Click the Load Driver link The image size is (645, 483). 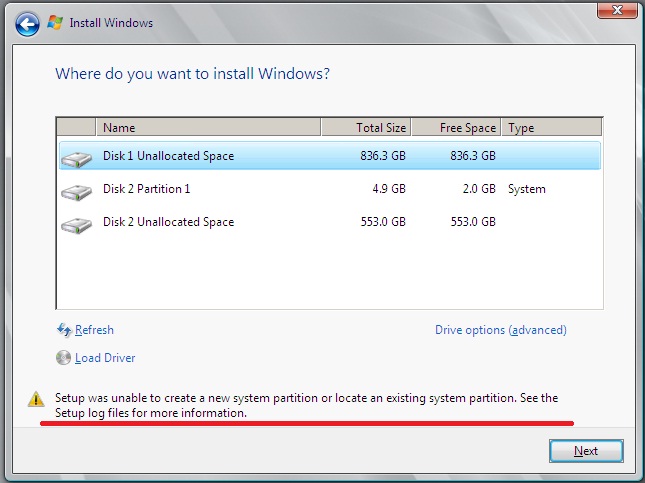click(x=105, y=358)
